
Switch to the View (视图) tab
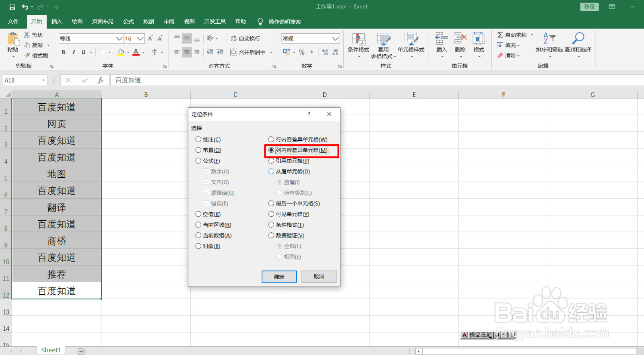189,22
